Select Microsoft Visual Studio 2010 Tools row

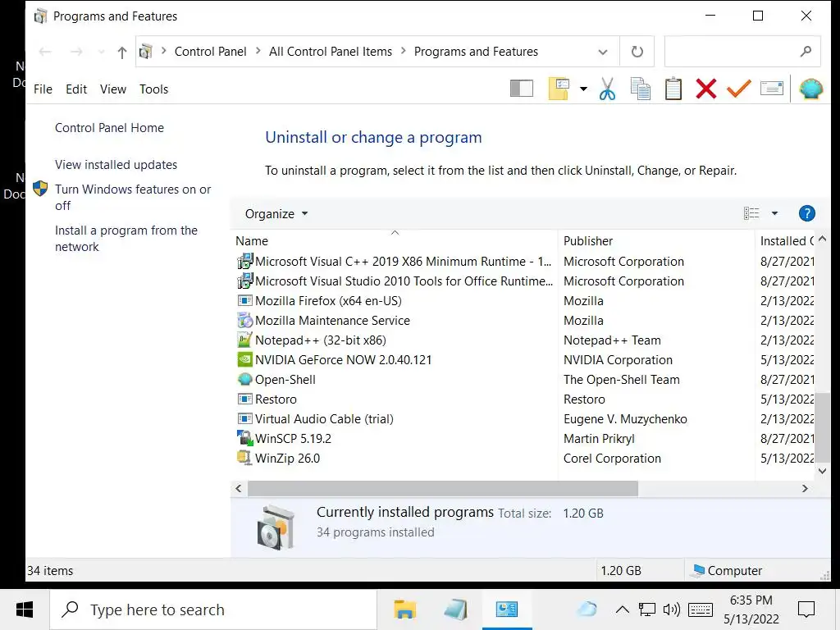(x=394, y=281)
